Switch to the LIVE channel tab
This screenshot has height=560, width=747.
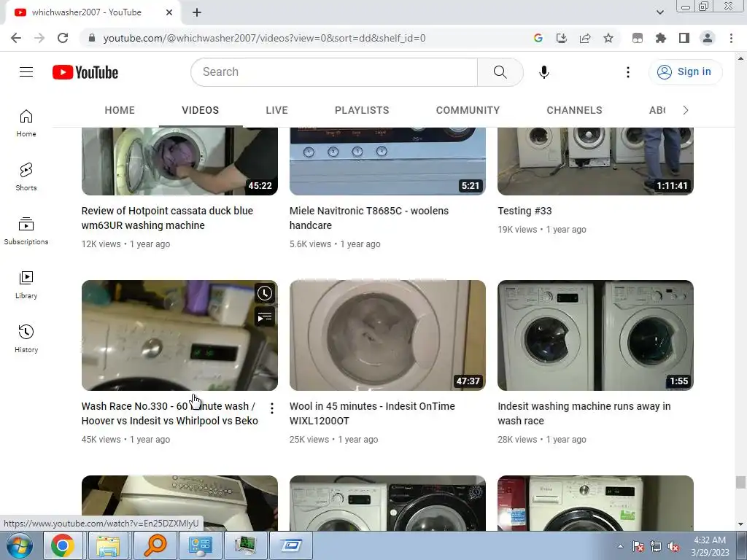[276, 111]
